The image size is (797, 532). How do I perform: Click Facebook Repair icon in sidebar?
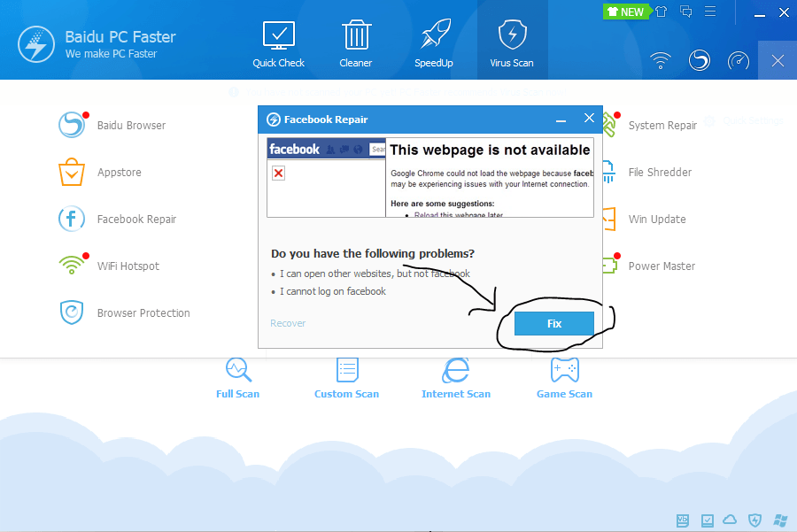(71, 219)
